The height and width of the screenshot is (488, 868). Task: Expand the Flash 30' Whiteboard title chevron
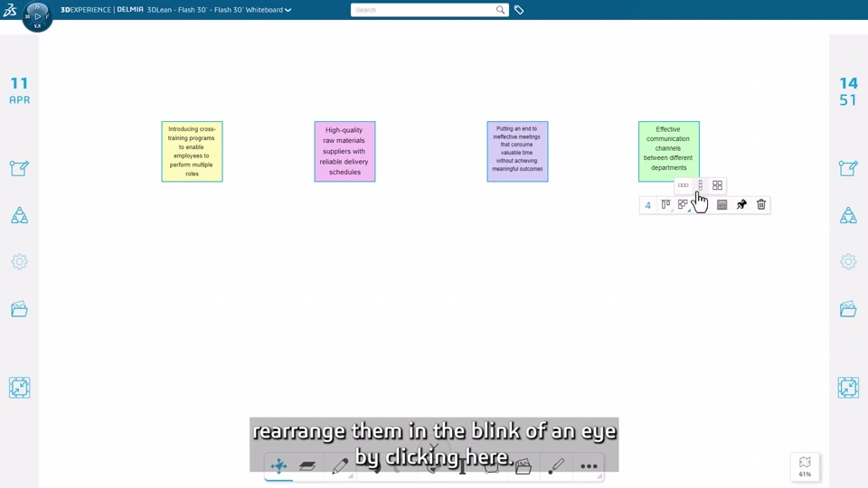[288, 11]
